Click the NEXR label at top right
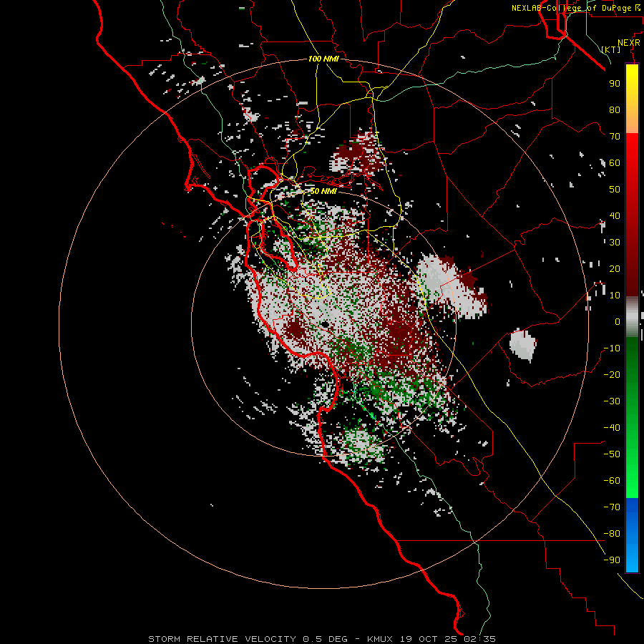Image resolution: width=644 pixels, height=644 pixels. click(629, 43)
